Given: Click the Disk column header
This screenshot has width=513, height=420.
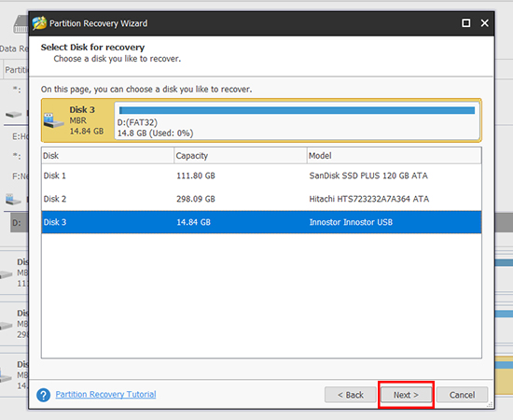Looking at the screenshot, I should point(107,156).
